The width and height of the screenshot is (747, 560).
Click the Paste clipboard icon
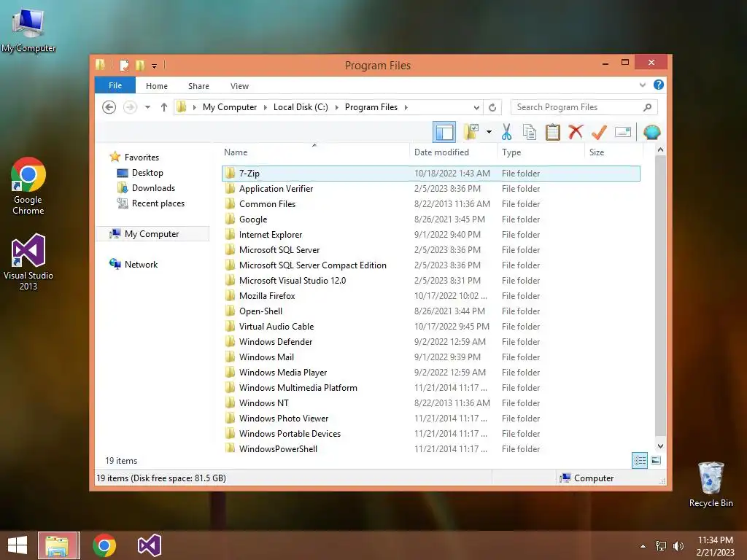click(x=553, y=132)
